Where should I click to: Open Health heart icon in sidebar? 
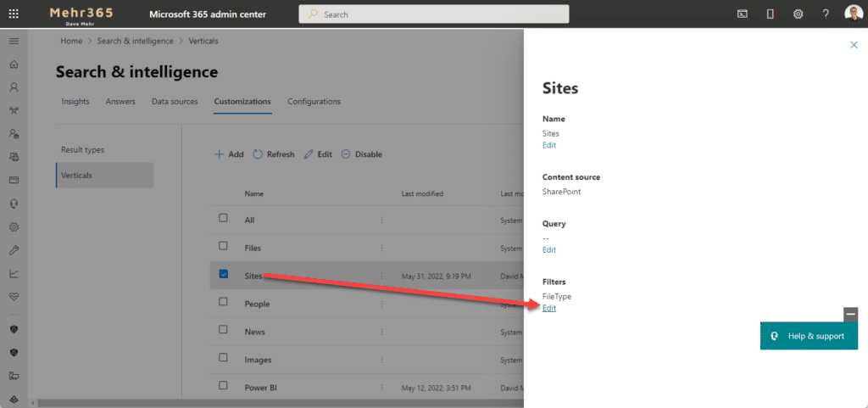pyautogui.click(x=14, y=297)
